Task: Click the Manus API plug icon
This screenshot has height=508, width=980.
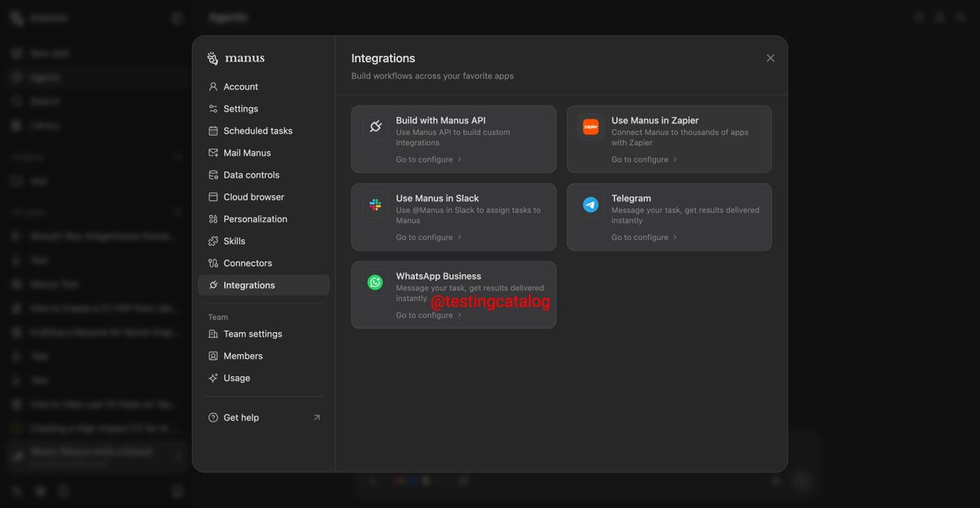Action: [x=375, y=127]
